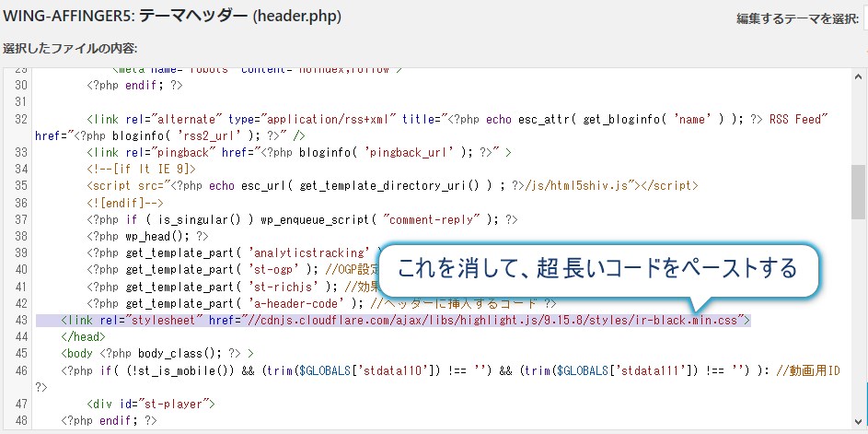
Task: Click the body_class() body tag line
Action: click(156, 353)
